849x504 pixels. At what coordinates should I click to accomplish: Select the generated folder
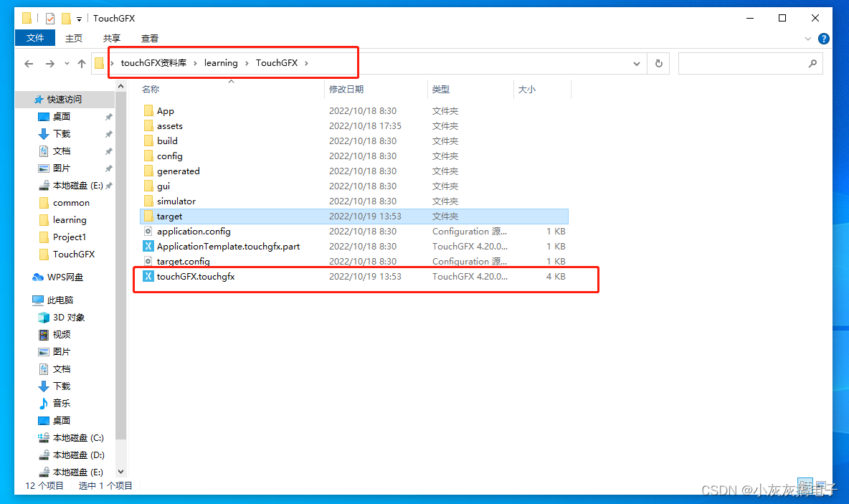point(178,171)
